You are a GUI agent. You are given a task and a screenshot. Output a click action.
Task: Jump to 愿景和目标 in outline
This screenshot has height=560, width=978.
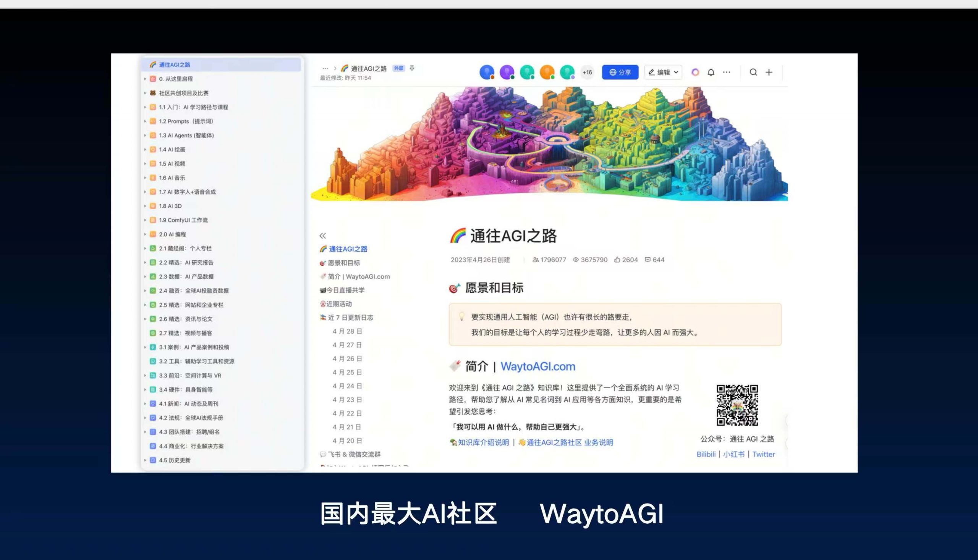click(x=340, y=263)
